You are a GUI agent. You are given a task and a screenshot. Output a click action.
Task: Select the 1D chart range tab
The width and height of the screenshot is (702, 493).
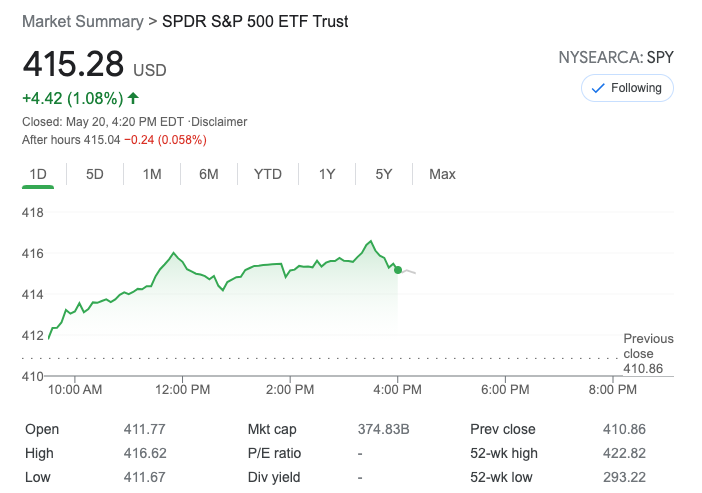(38, 174)
